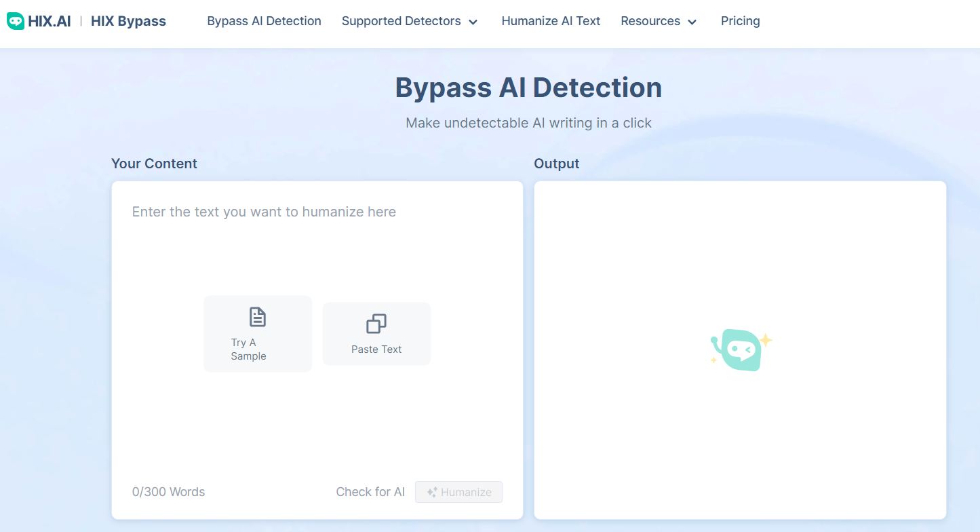Viewport: 980px width, 532px height.
Task: Click the Paste Text card
Action: tap(376, 333)
